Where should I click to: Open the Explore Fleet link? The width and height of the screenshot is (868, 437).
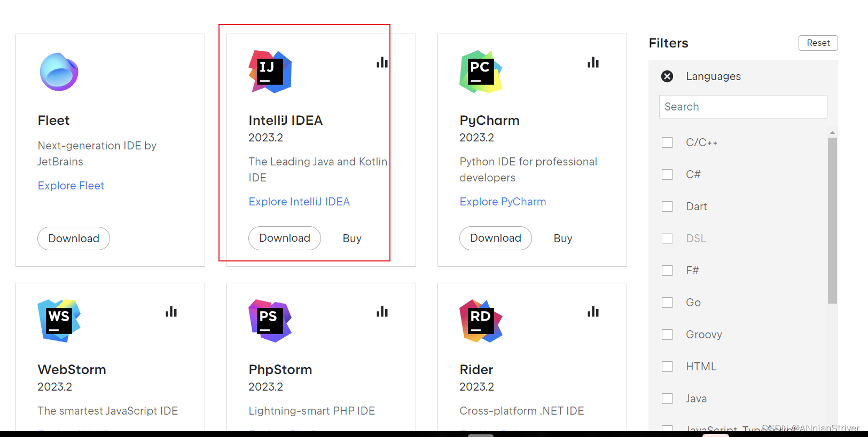[71, 186]
